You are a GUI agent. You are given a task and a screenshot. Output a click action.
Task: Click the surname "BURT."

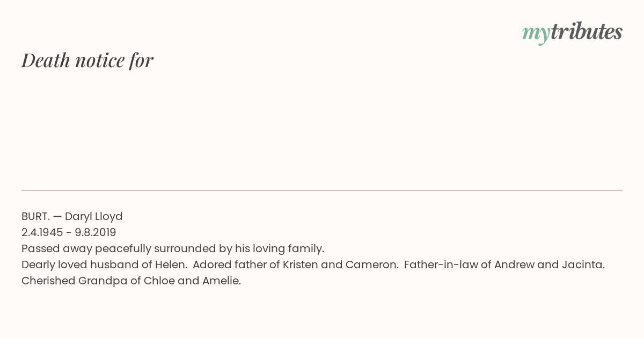[35, 216]
